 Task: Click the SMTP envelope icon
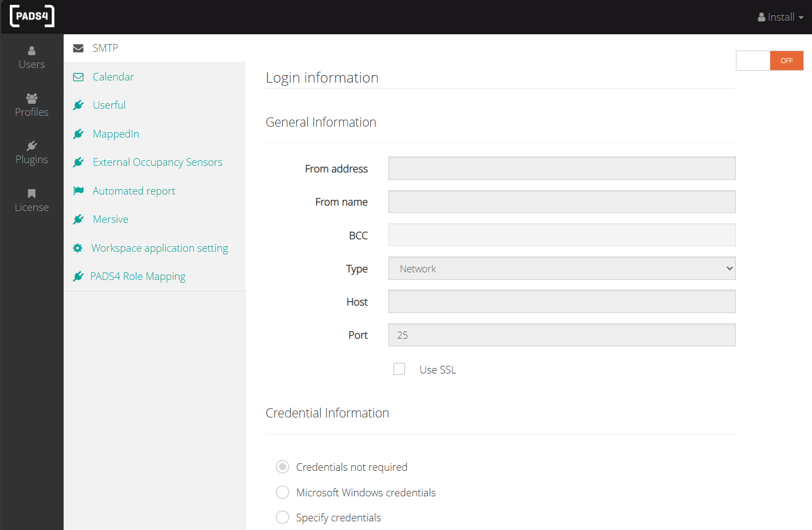click(x=78, y=48)
